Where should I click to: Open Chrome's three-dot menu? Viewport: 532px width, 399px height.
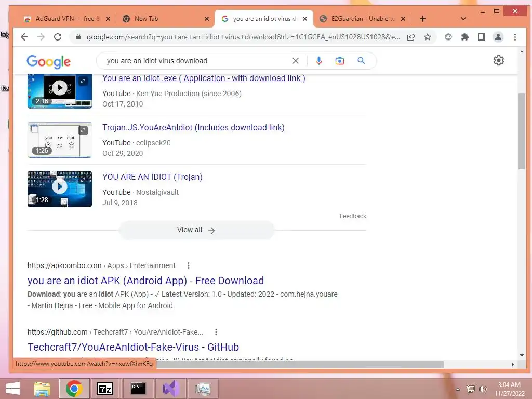515,37
